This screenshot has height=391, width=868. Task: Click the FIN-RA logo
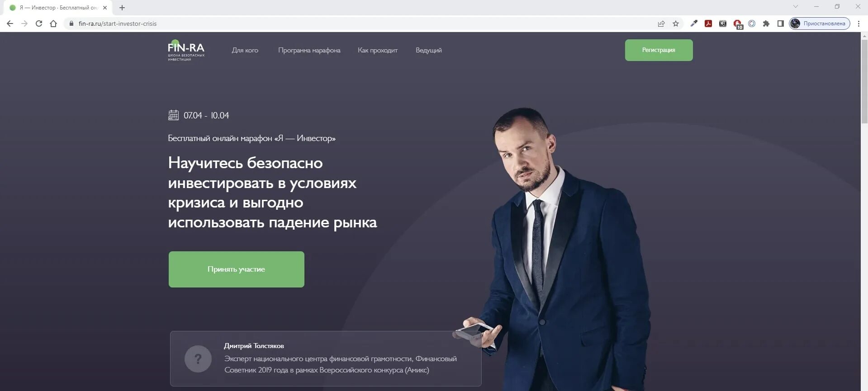pyautogui.click(x=186, y=50)
